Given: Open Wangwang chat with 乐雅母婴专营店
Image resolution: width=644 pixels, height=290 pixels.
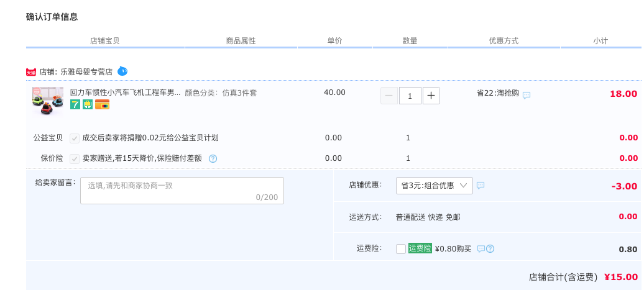Looking at the screenshot, I should coord(122,71).
